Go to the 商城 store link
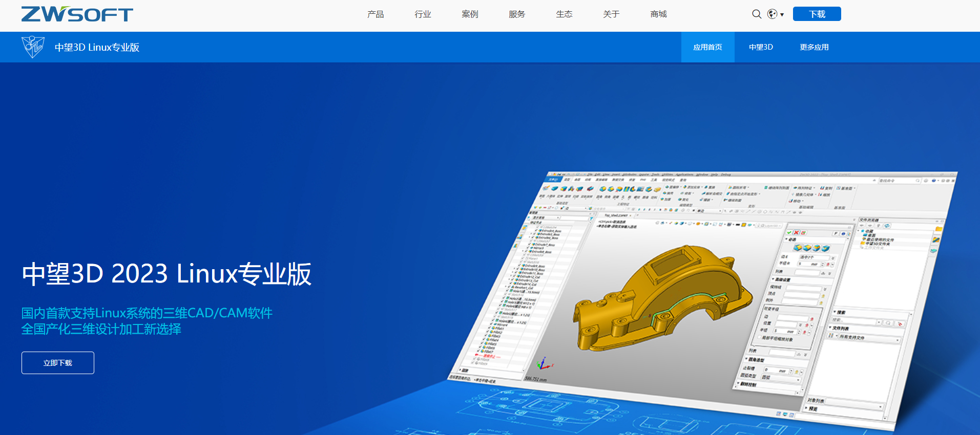Viewport: 980px width, 435px height. click(x=658, y=14)
